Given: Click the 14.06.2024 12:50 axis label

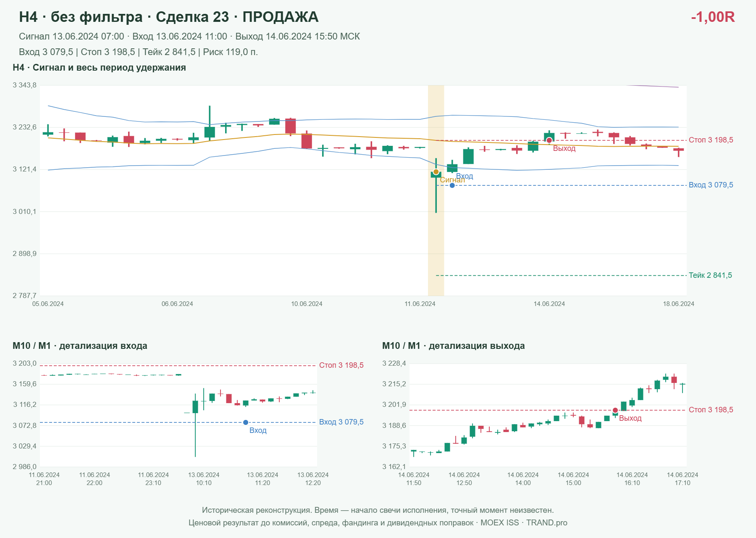Looking at the screenshot, I should click(464, 479).
